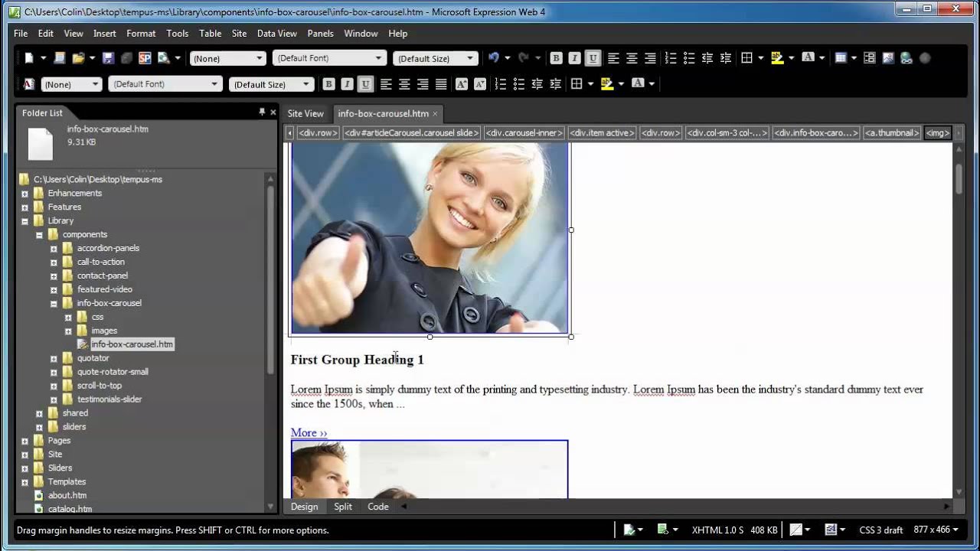
Task: Save the page with the floppy disk icon
Action: 108,58
